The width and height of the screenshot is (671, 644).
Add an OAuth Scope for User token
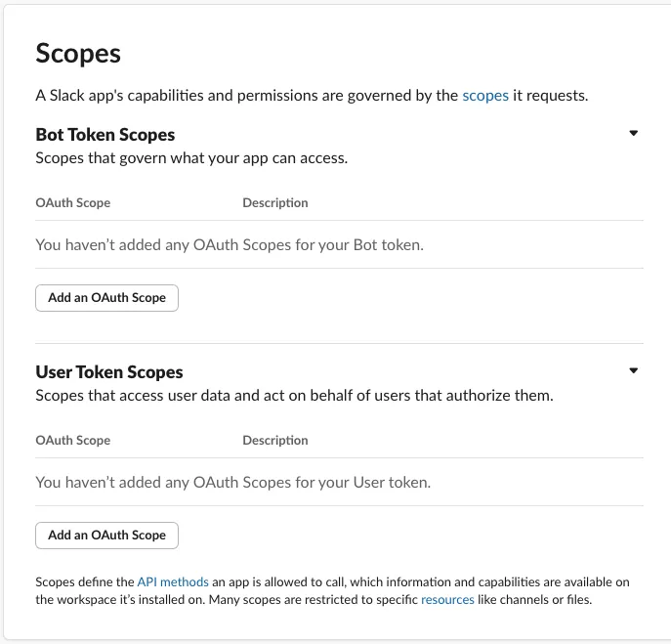pyautogui.click(x=106, y=535)
